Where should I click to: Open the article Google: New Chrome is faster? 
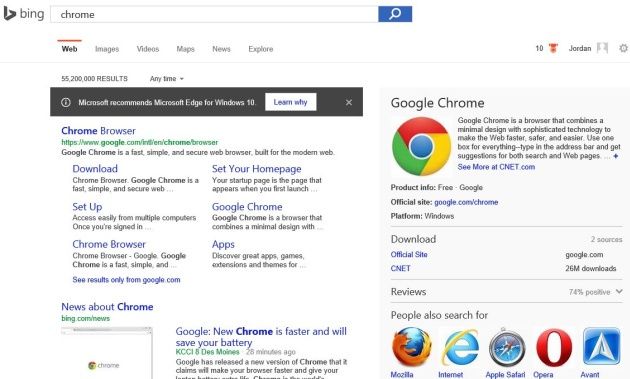(x=261, y=337)
